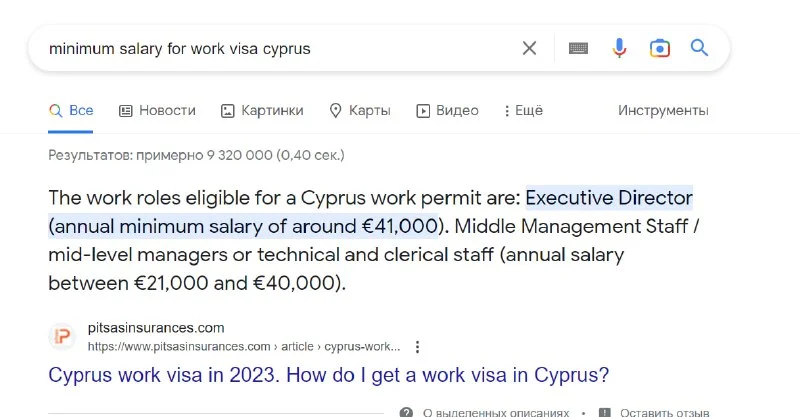Clear the search query with the X icon
Screen dimensions: 800x417
[529, 48]
